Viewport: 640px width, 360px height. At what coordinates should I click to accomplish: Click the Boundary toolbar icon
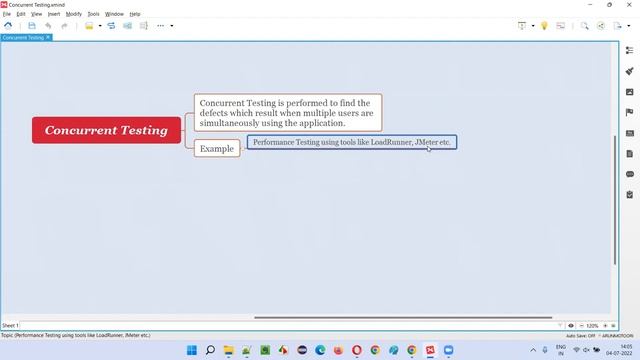click(127, 26)
